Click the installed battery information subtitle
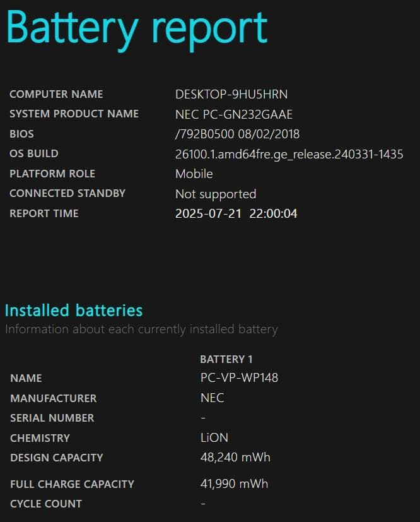420x522 pixels. (141, 329)
